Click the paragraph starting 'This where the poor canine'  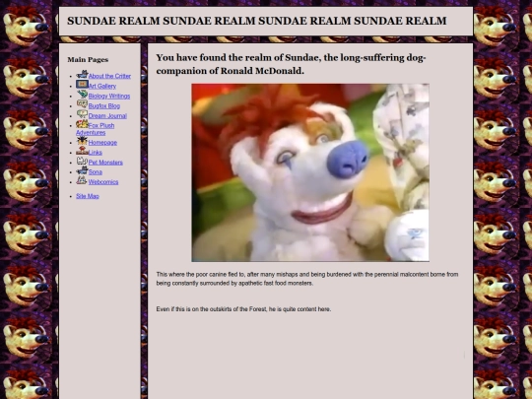pyautogui.click(x=307, y=279)
